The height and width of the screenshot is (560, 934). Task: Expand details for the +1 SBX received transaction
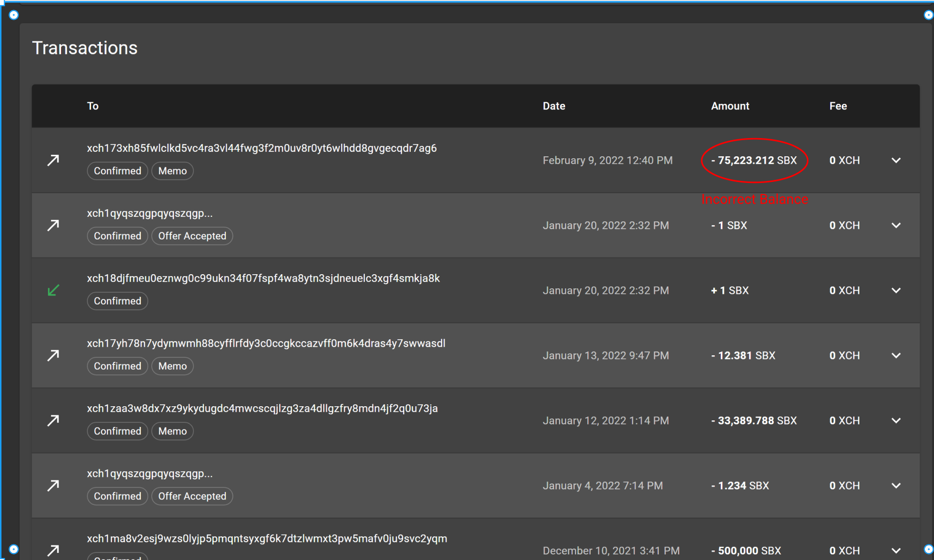click(897, 291)
